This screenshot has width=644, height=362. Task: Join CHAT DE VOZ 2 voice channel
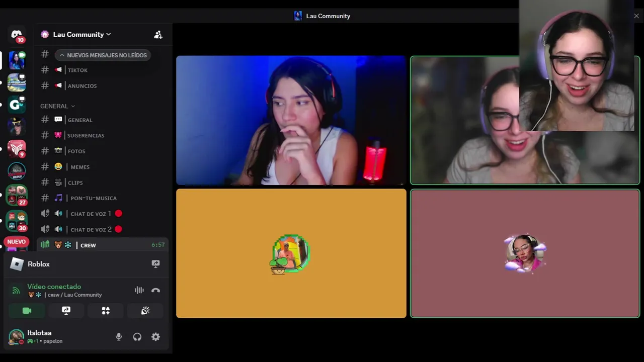click(103, 229)
